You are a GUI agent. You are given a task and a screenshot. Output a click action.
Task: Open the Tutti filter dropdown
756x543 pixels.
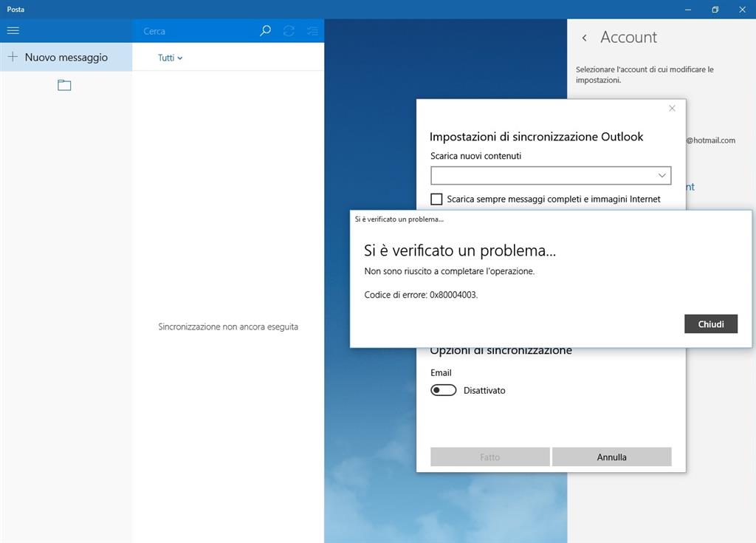171,58
